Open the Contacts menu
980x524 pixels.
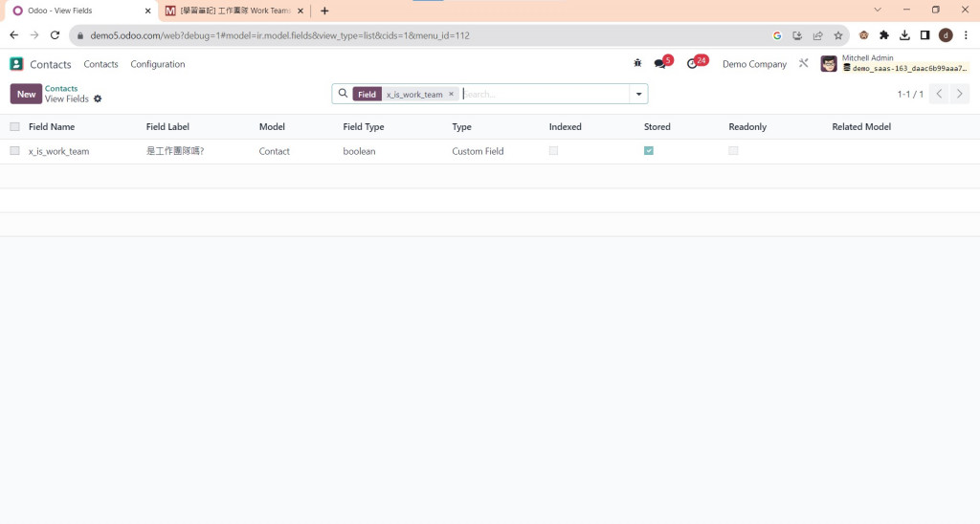(x=100, y=64)
